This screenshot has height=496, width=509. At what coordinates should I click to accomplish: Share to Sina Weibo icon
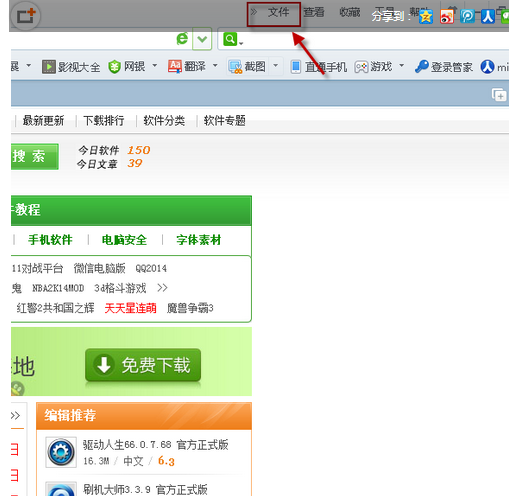[447, 17]
